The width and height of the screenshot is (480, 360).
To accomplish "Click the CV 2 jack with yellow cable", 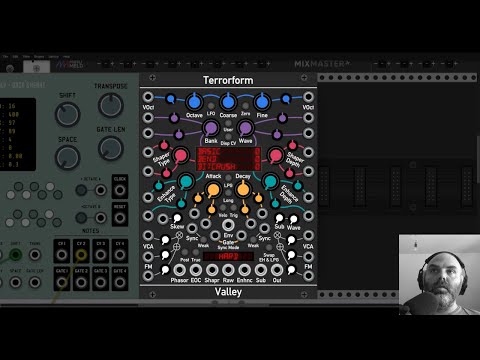I will [81, 255].
